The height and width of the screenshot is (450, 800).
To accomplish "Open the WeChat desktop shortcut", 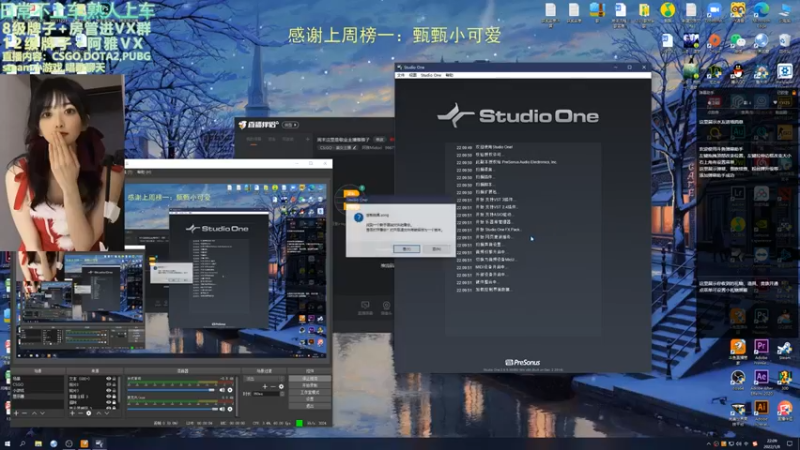I will tap(738, 40).
